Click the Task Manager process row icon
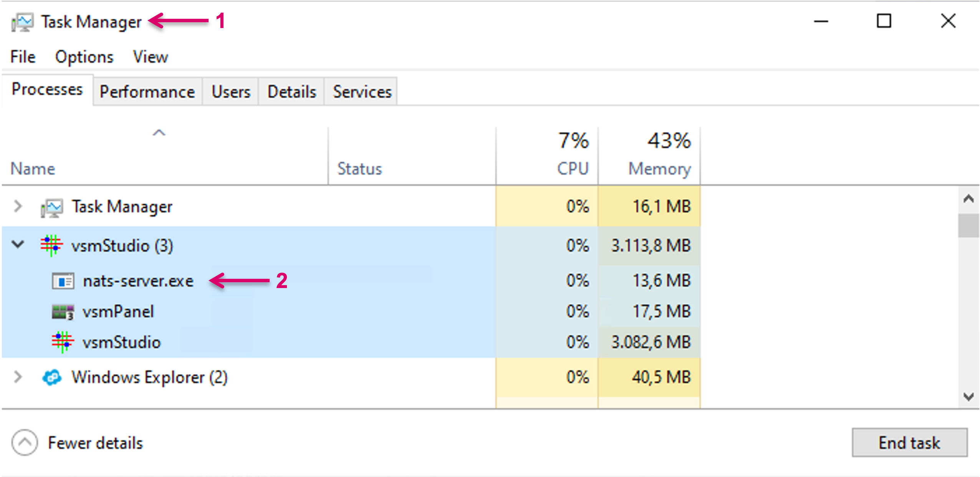This screenshot has width=980, height=477. (x=52, y=207)
